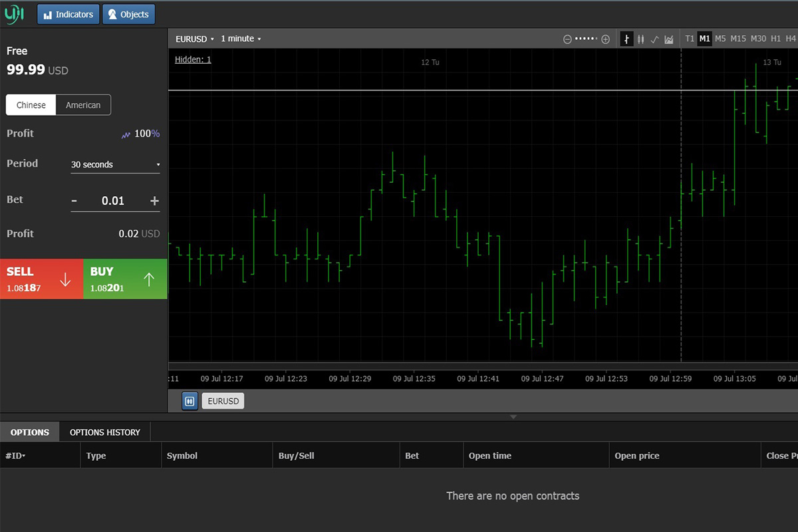Collapse the bottom panel with arrow handle
This screenshot has width=798, height=532.
(513, 417)
